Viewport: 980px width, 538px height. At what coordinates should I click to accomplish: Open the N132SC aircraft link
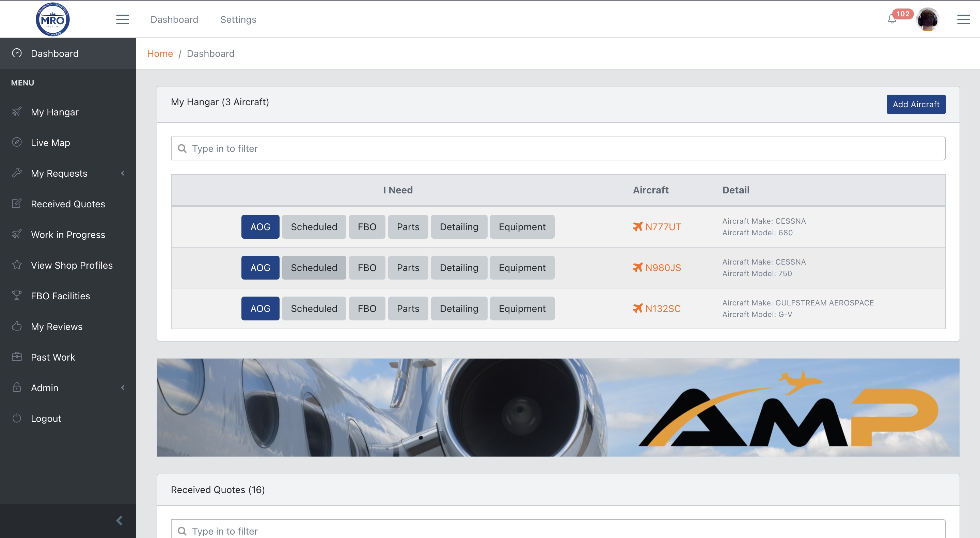[x=662, y=308]
